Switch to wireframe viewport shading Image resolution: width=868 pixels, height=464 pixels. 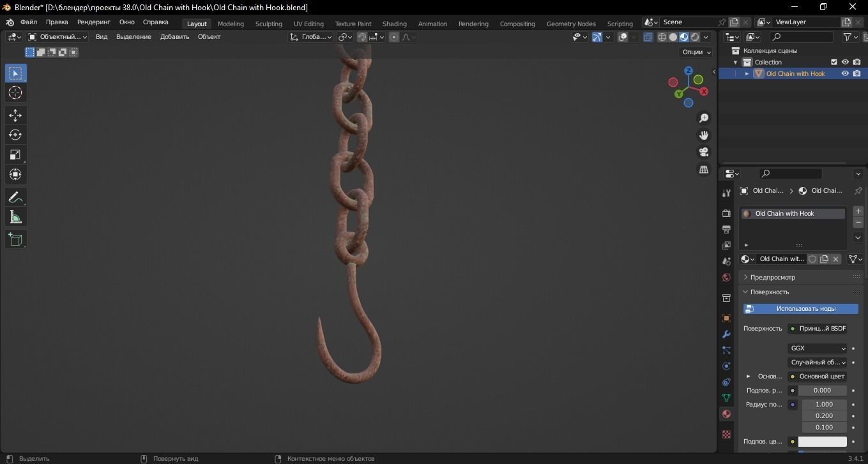point(662,37)
